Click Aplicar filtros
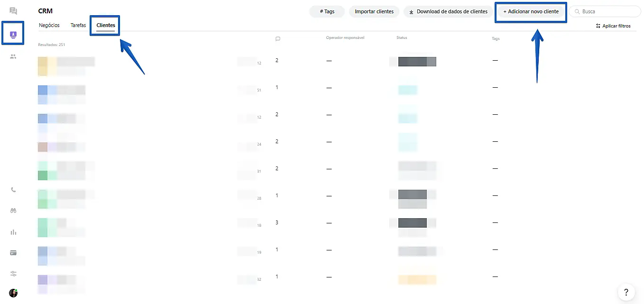Viewport: 644px width, 304px height. pos(613,26)
